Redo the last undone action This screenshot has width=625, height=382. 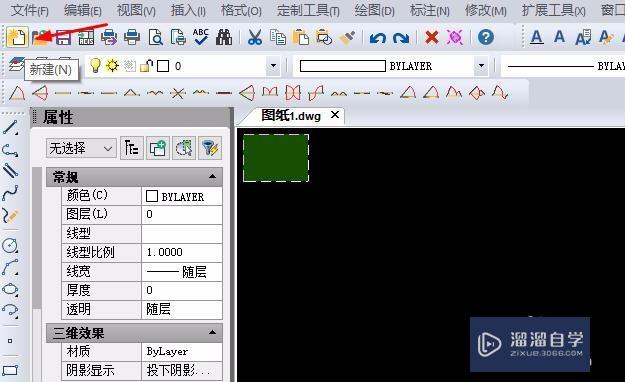pos(401,38)
